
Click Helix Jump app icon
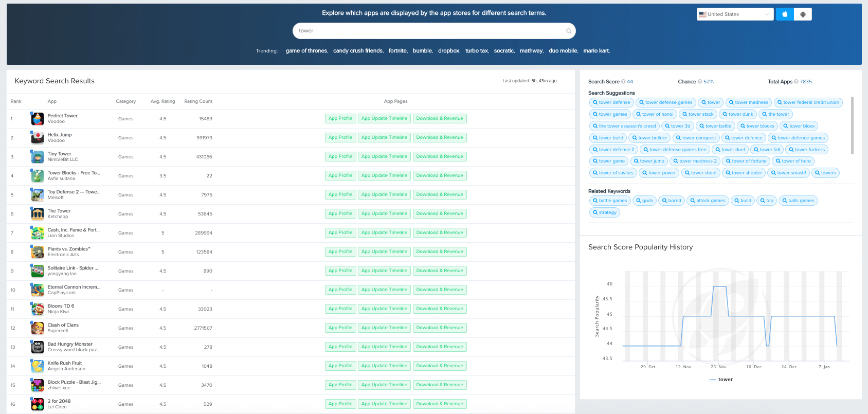(37, 138)
